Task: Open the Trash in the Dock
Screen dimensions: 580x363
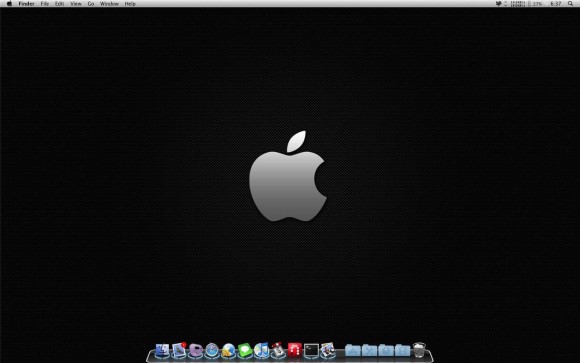Action: coord(419,350)
